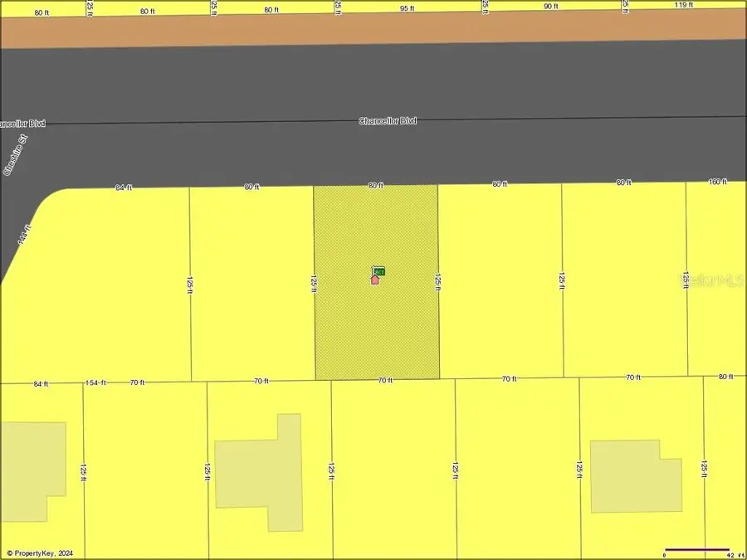Click the 154 ft dimension label
This screenshot has height=560, width=747.
click(x=95, y=382)
